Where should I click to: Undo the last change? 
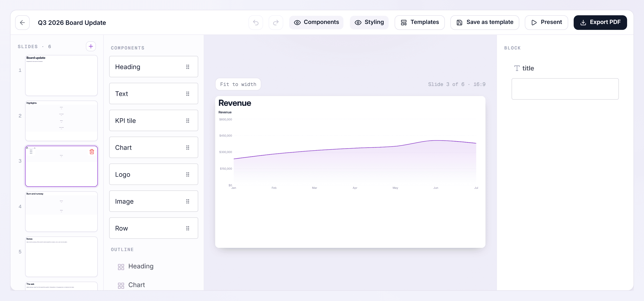click(x=256, y=23)
